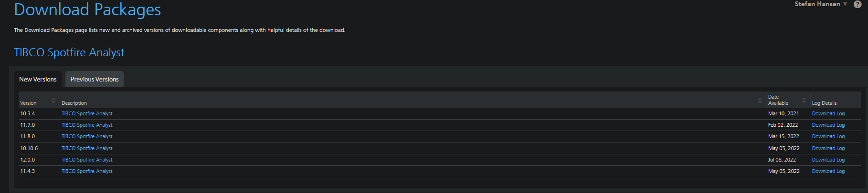Open TIBCO Spotfire Analyst link for 11.7.0

[87, 125]
